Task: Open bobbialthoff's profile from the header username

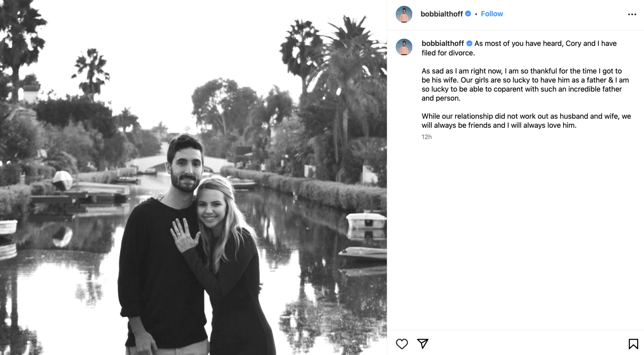Action: point(442,14)
